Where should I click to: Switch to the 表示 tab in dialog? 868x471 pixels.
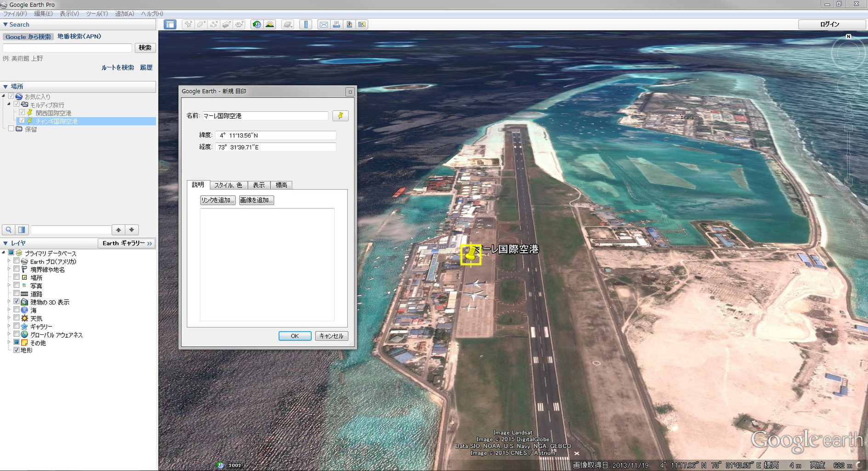tap(259, 185)
